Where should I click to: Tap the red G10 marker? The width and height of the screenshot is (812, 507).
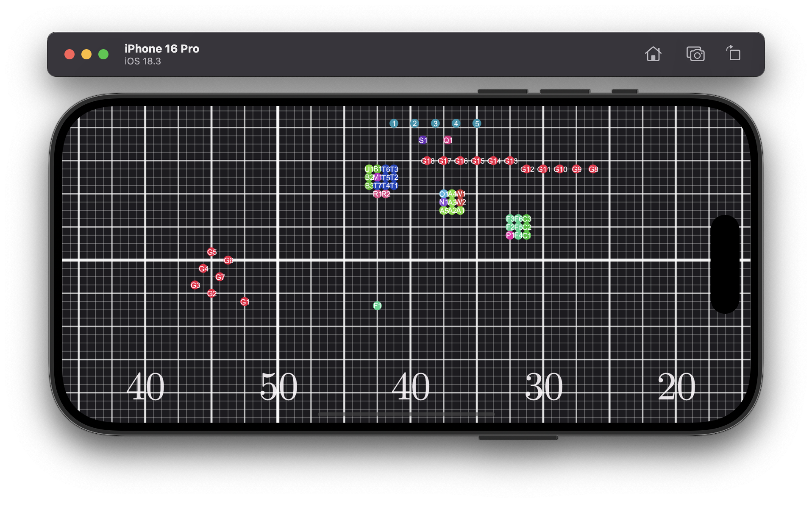tap(560, 169)
